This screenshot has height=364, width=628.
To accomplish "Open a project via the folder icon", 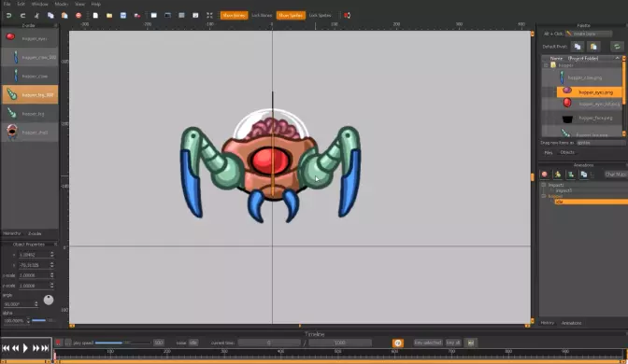I will click(109, 15).
